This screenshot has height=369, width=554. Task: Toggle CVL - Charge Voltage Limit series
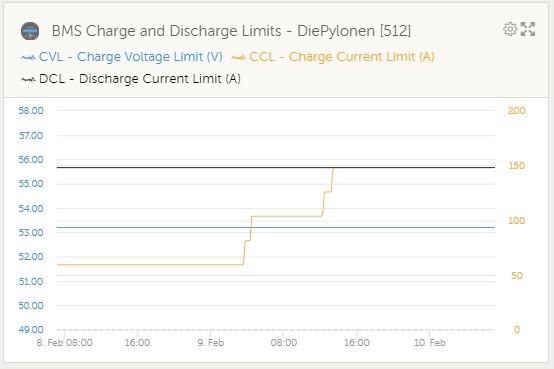tap(131, 57)
